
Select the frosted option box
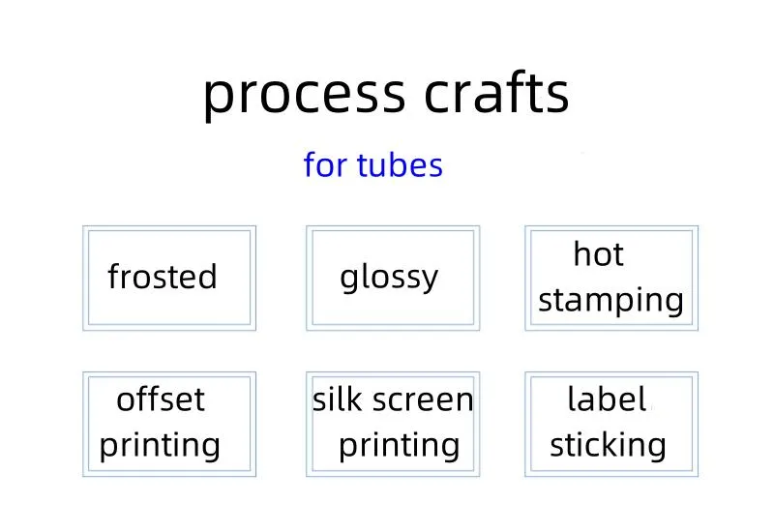[169, 279]
